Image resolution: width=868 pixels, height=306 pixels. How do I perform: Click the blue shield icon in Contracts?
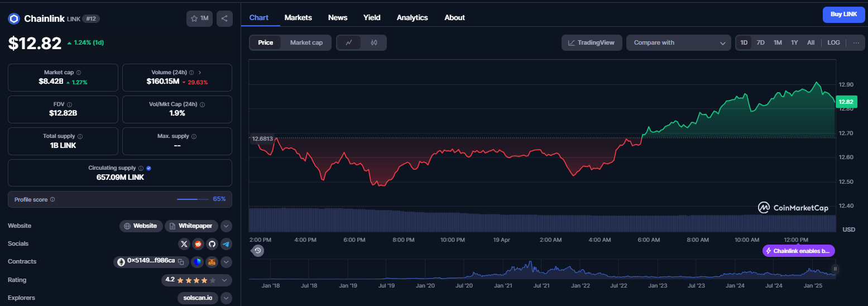click(x=198, y=262)
